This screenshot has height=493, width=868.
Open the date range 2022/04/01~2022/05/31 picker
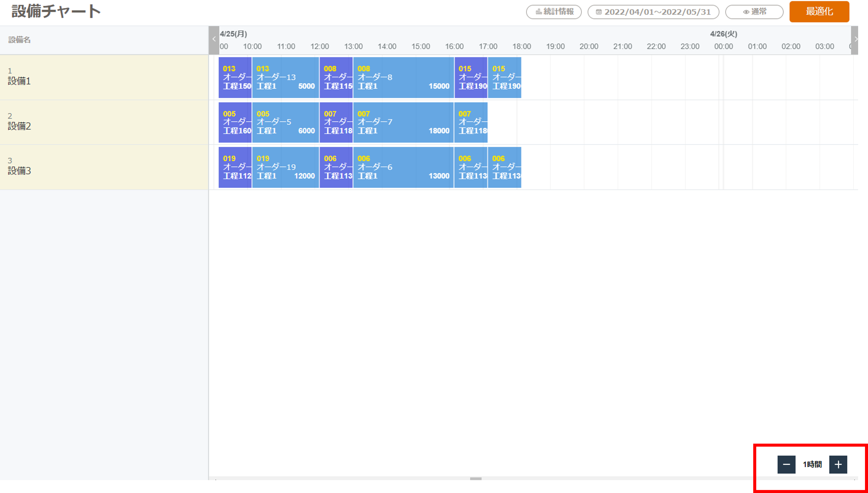[653, 12]
